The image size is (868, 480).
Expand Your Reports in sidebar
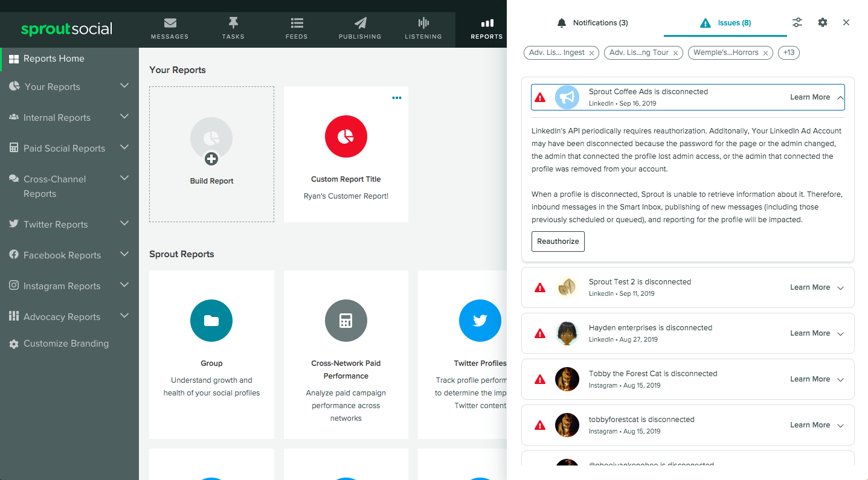coord(124,86)
